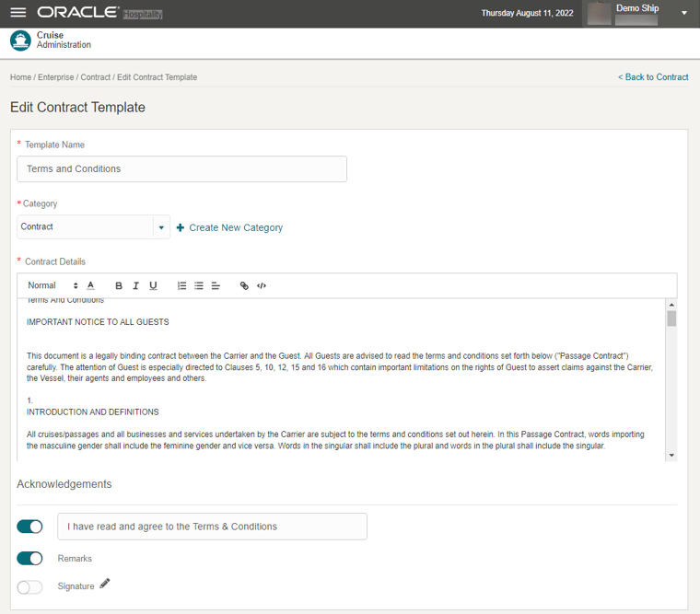This screenshot has height=614, width=700.
Task: Open Contract breadcrumb link
Action: [96, 77]
